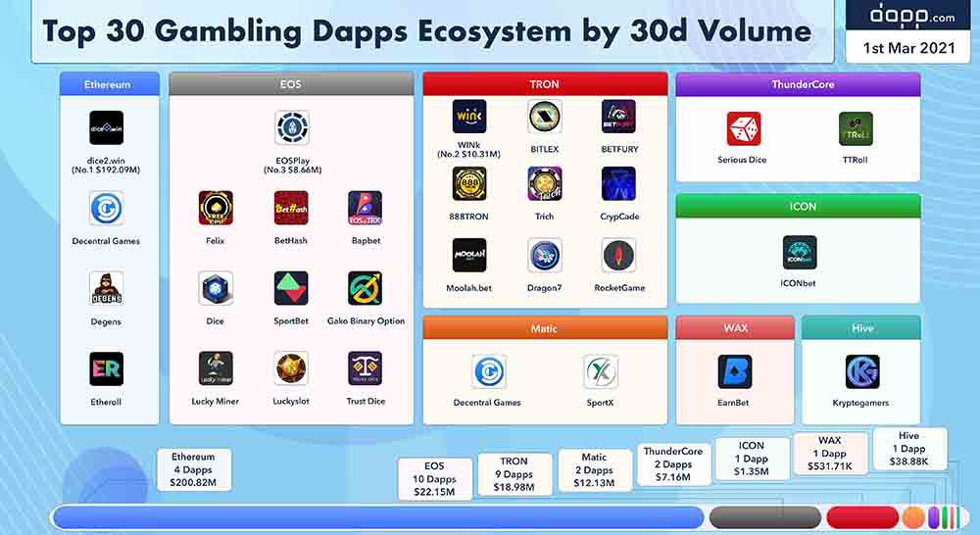
Task: Click the 1st Mar 2021 date label
Action: coord(909,48)
